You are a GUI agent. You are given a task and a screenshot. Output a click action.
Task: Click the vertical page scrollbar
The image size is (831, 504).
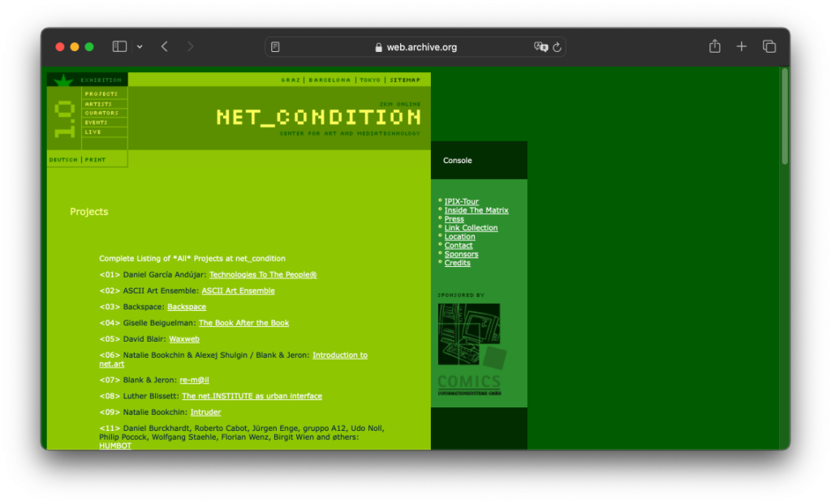pos(784,118)
